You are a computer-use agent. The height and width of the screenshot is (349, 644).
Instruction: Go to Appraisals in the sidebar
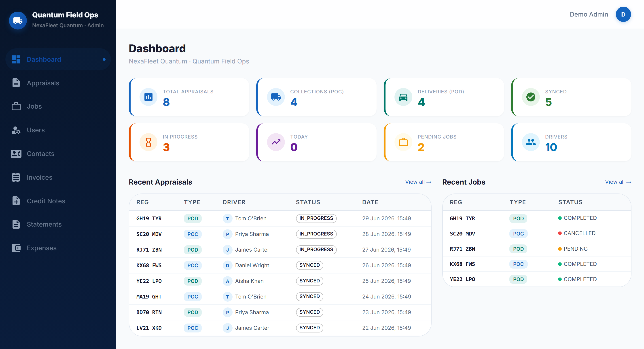[x=58, y=83]
